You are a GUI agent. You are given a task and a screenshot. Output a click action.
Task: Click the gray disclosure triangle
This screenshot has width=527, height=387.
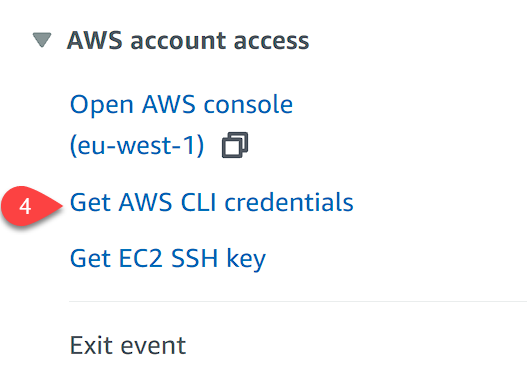pos(42,40)
